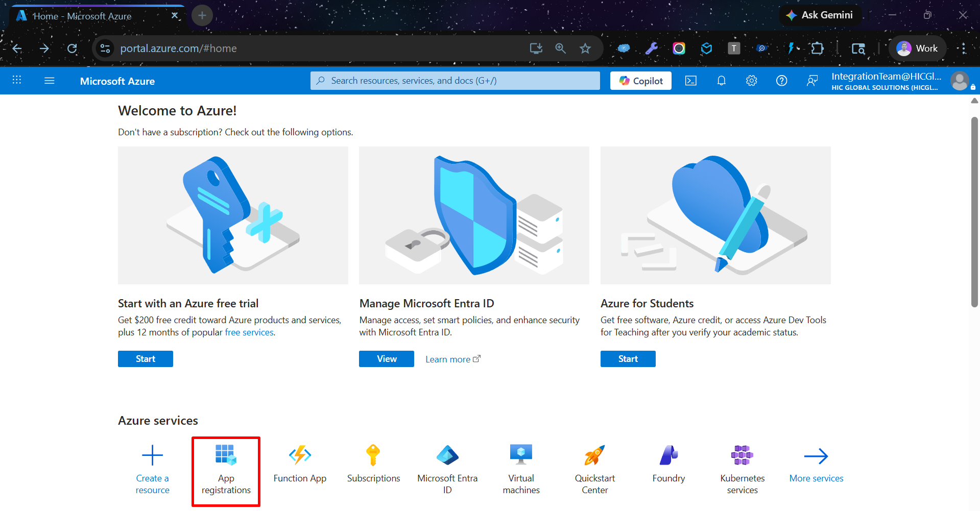This screenshot has width=980, height=511.
Task: Click the Entra ID shield image
Action: (x=474, y=215)
